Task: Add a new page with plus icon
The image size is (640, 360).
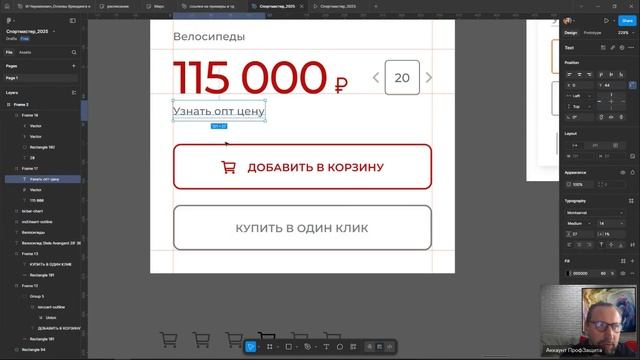Action: click(x=74, y=66)
